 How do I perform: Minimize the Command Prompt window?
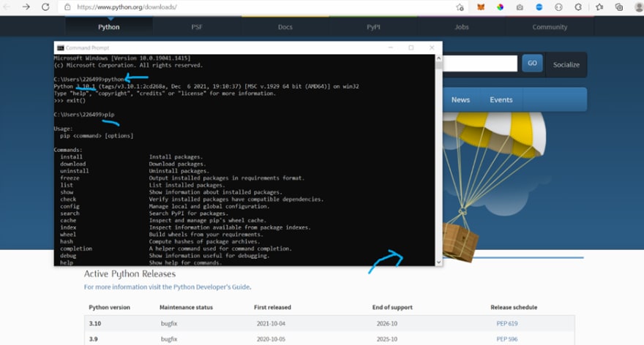(391, 48)
